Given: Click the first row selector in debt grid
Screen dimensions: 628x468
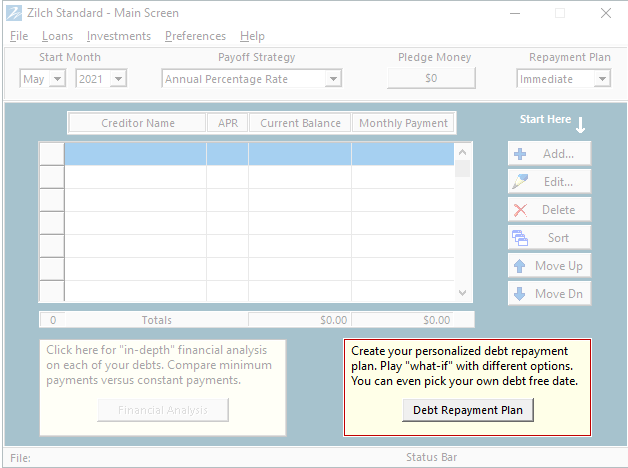Looking at the screenshot, I should coord(52,154).
